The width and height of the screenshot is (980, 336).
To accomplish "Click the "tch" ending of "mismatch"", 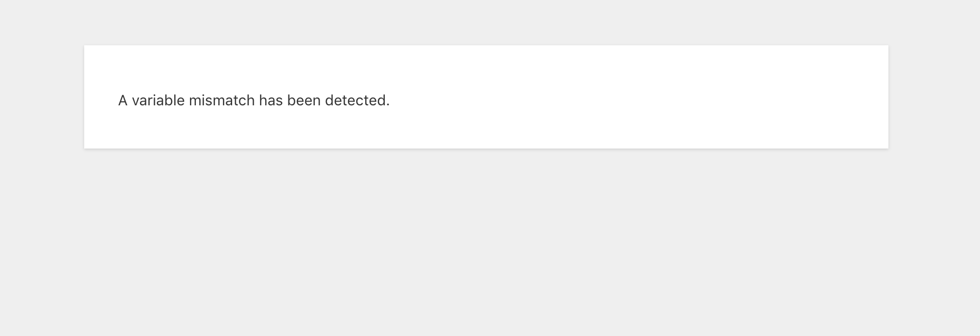I will pyautogui.click(x=244, y=100).
